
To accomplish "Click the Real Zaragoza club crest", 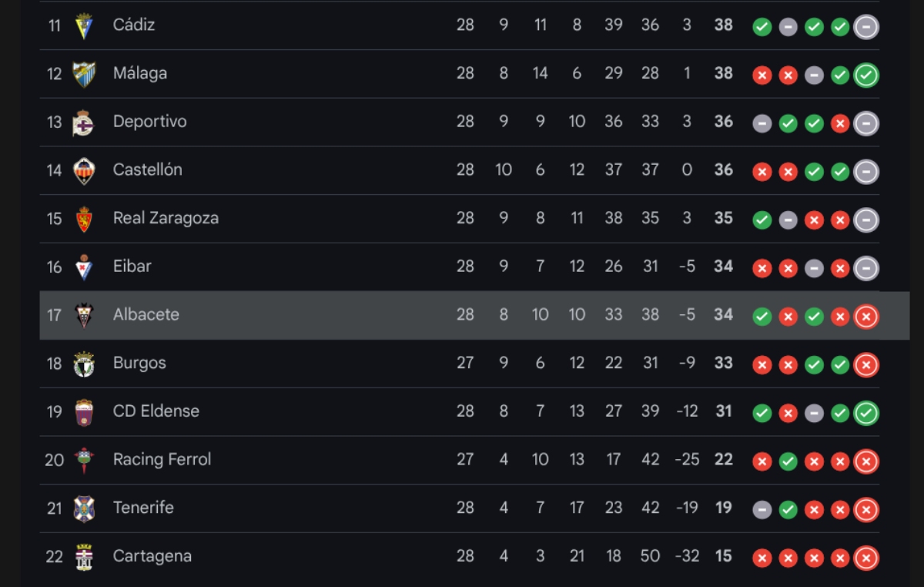I will (x=84, y=219).
